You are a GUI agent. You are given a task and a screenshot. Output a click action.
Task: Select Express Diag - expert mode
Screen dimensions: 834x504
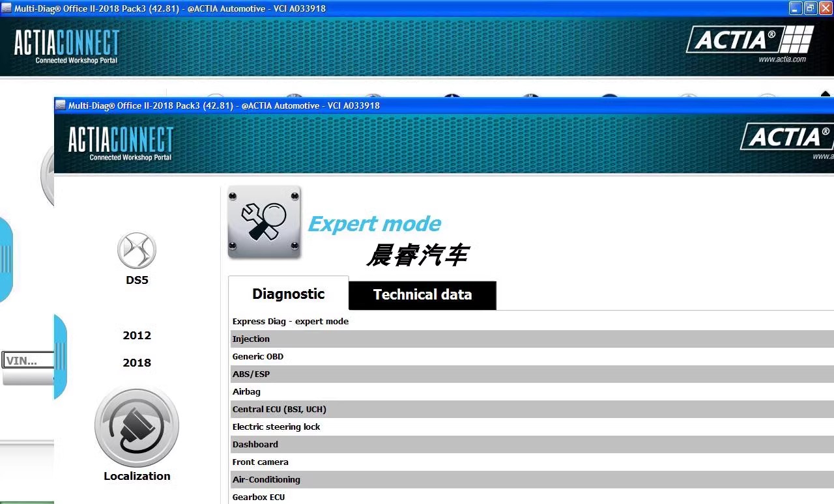[531, 321]
